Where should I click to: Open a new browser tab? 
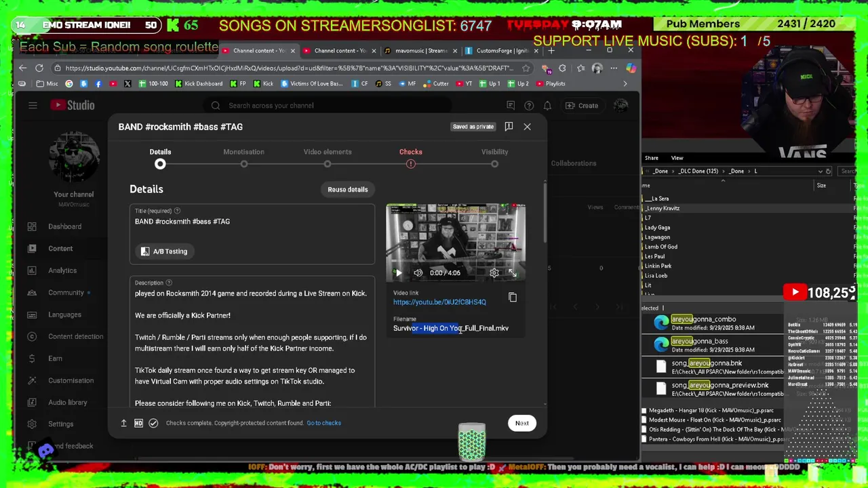pos(551,51)
